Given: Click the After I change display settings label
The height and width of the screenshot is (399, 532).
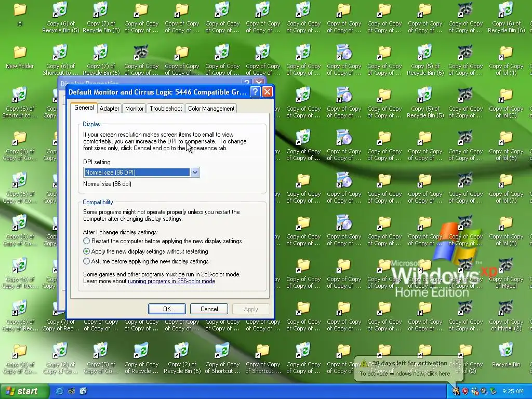Looking at the screenshot, I should (x=121, y=232).
